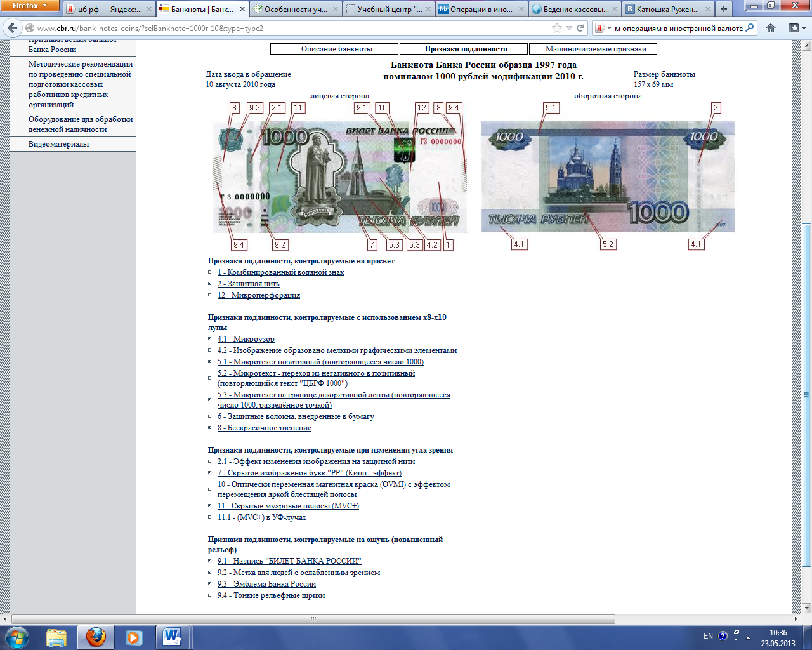Open '11 - Скрытые муаровые полосы (MVC+)' link
Viewport: 812px width, 650px height.
288,506
